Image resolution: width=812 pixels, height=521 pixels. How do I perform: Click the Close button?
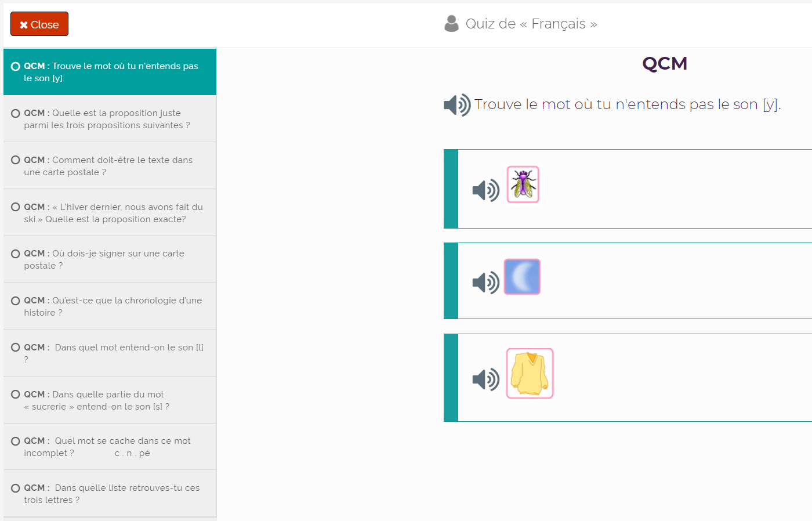(x=39, y=24)
